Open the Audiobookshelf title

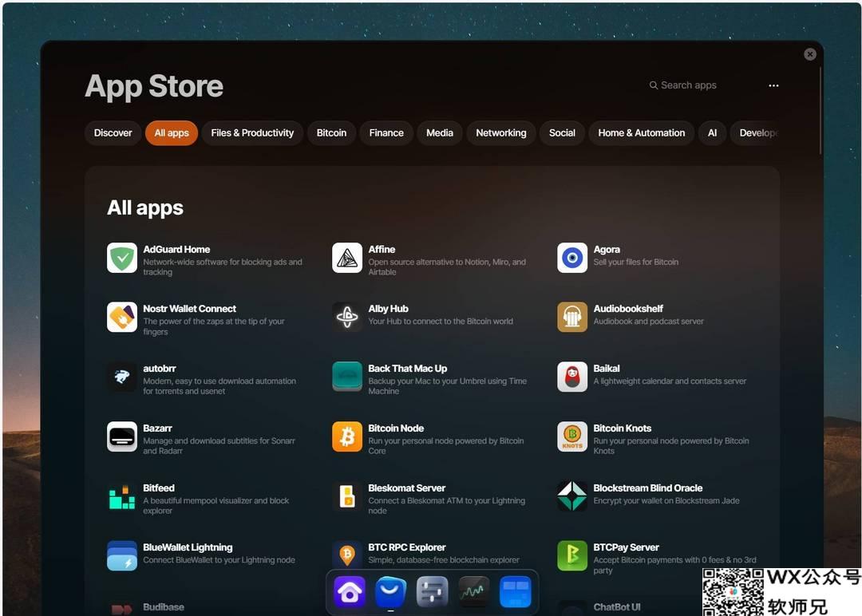point(628,309)
